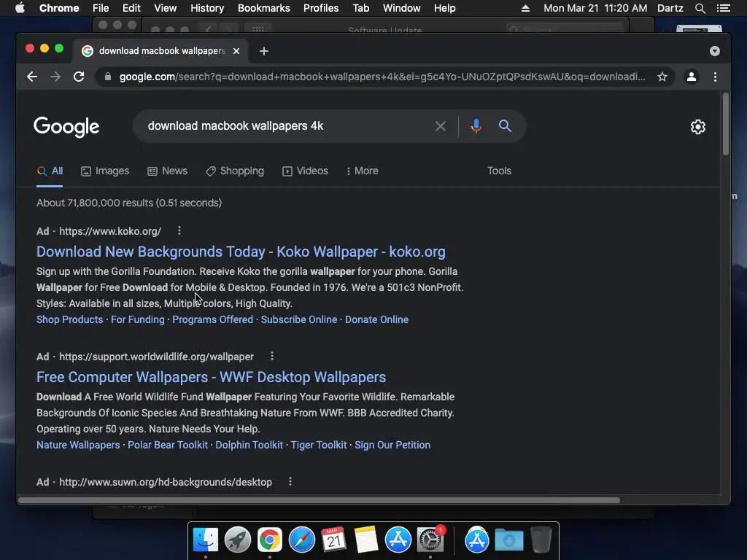View site info via the lock icon
The height and width of the screenshot is (560, 747).
point(108,77)
